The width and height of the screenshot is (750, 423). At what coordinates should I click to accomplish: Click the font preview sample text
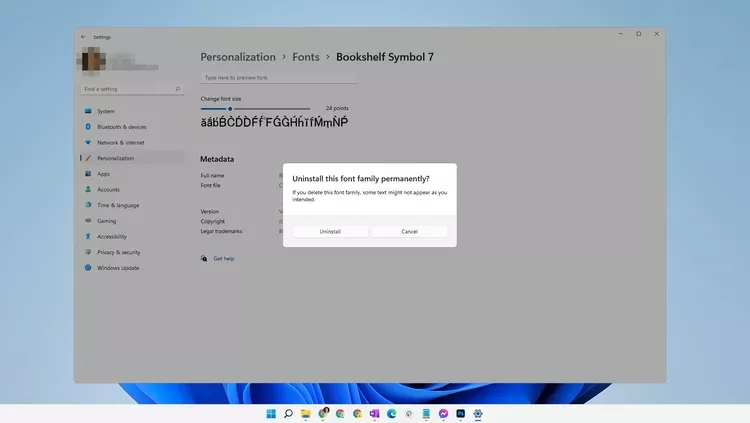[274, 122]
